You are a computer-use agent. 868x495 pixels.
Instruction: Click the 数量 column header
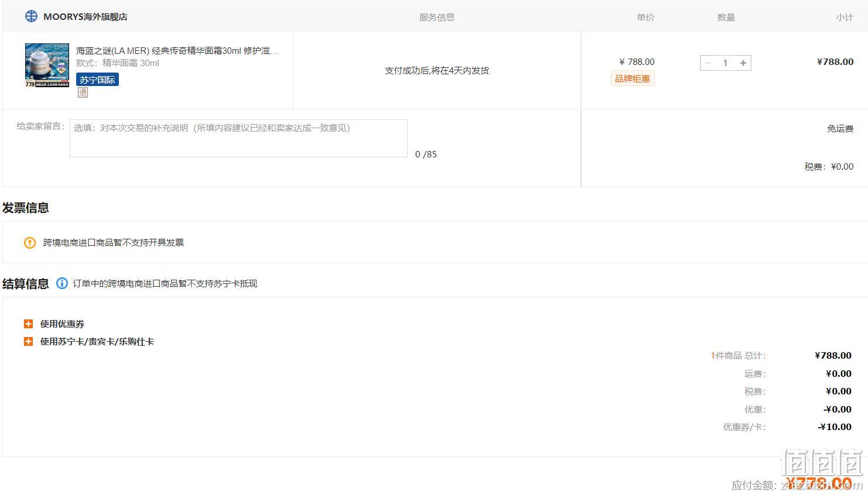point(726,18)
